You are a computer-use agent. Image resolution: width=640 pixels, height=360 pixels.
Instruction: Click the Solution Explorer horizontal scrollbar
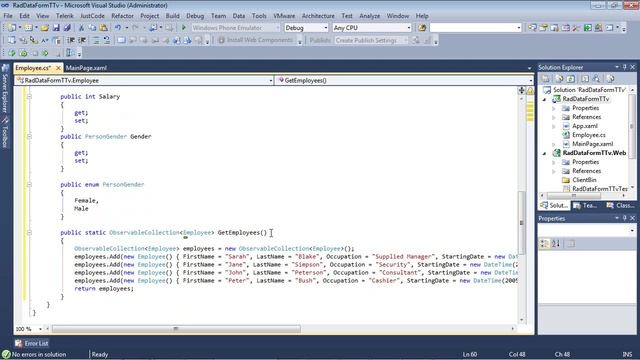pos(582,196)
